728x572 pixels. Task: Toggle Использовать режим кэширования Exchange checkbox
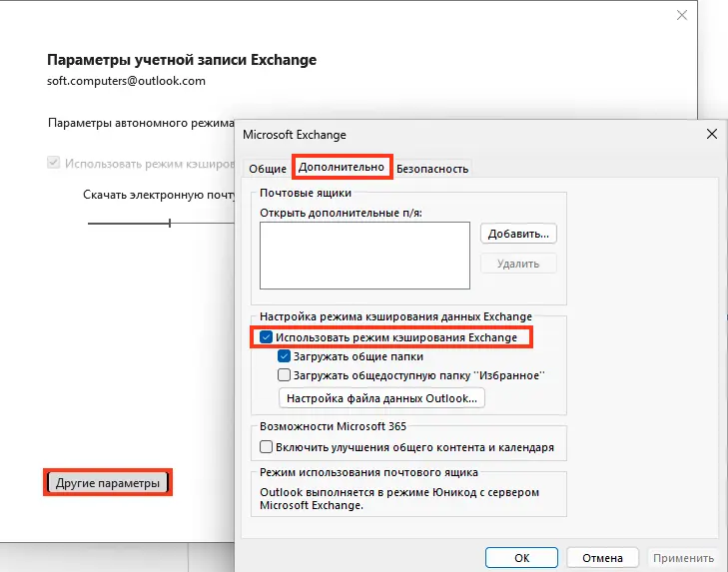(266, 337)
